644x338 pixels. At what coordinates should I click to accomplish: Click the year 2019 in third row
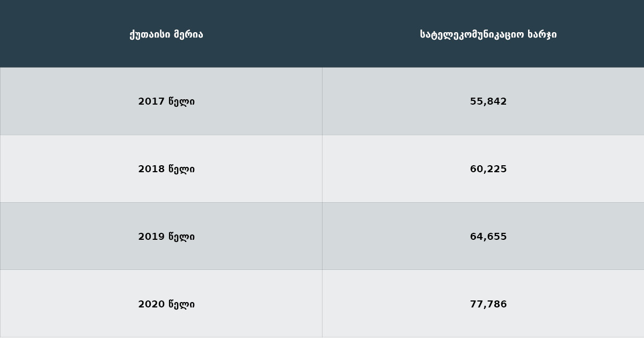151,237
